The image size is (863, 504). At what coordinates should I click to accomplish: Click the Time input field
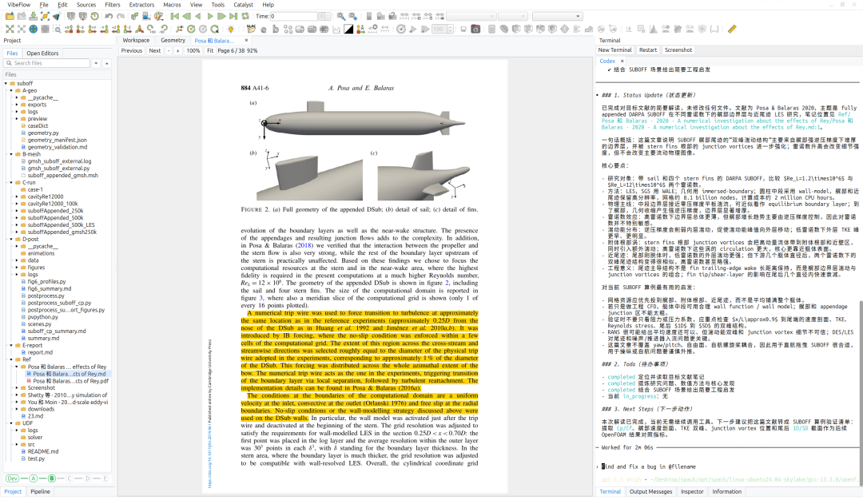[x=293, y=17]
